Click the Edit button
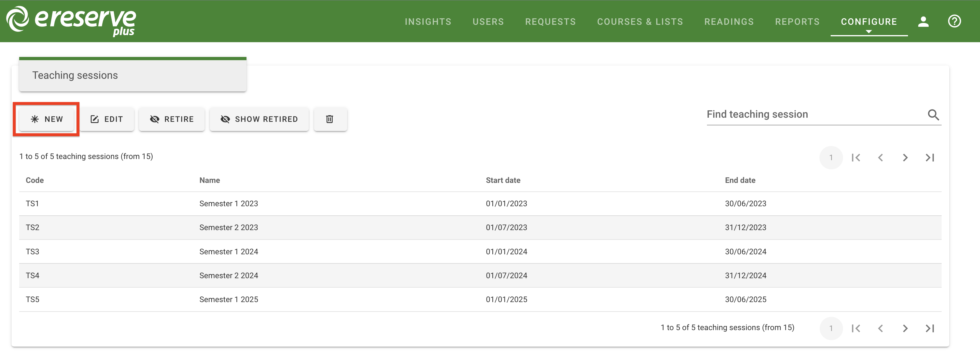The height and width of the screenshot is (354, 980). [107, 119]
